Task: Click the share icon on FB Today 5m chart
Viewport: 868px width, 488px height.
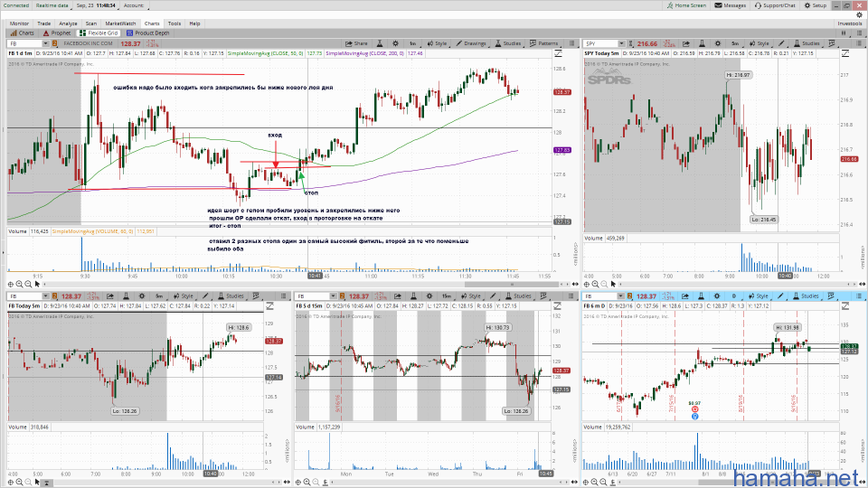Action: pyautogui.click(x=110, y=296)
